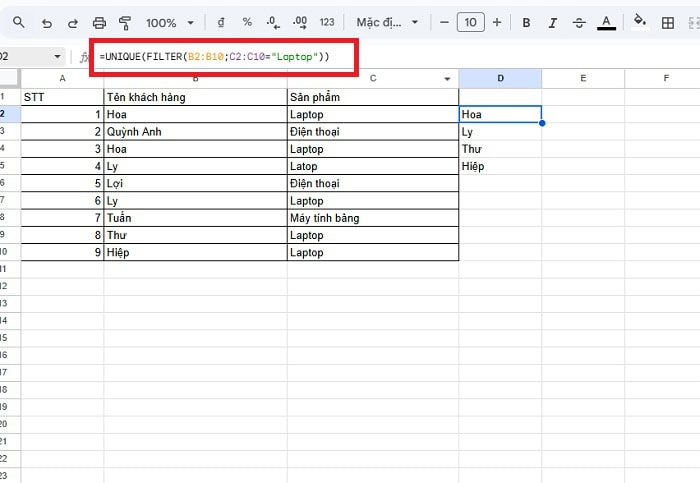Decrease font size with minus button
The height and width of the screenshot is (483, 700).
(x=444, y=22)
